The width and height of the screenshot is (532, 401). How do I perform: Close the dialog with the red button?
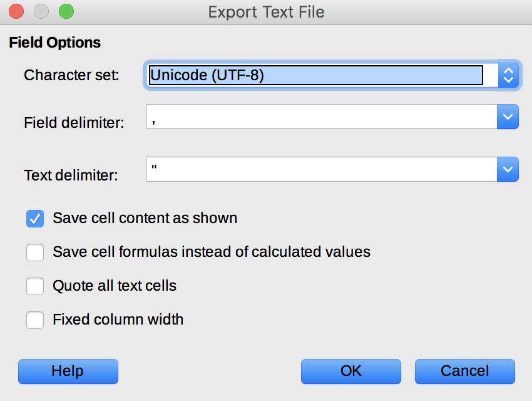point(16,11)
